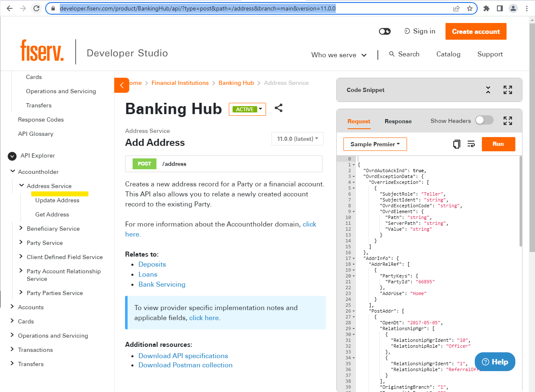
Task: Share this page via address bar icon
Action: [456, 8]
